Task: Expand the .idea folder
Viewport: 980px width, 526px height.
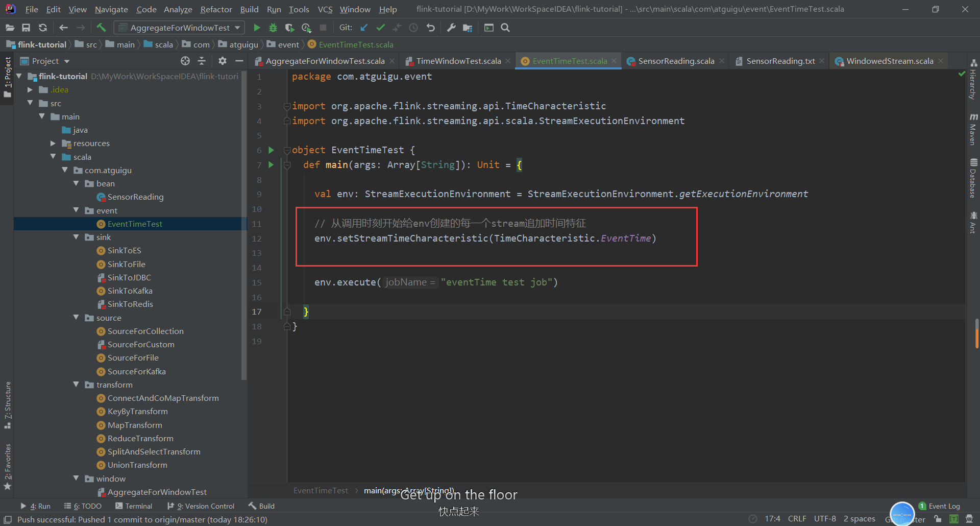Action: click(30, 89)
